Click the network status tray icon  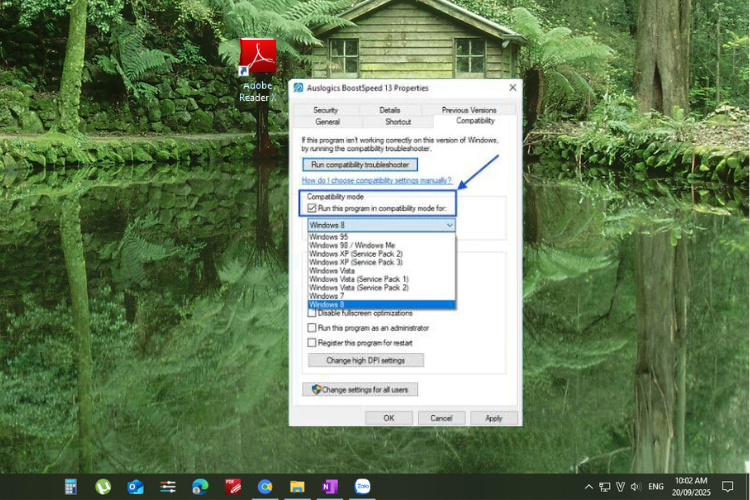[x=605, y=487]
